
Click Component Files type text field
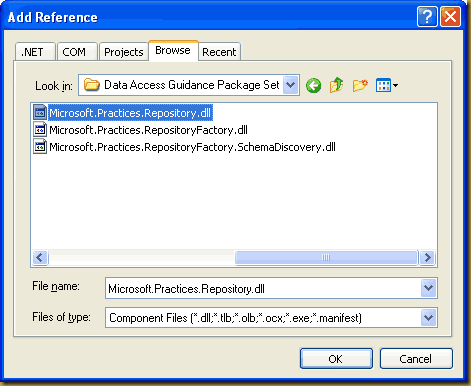click(263, 318)
